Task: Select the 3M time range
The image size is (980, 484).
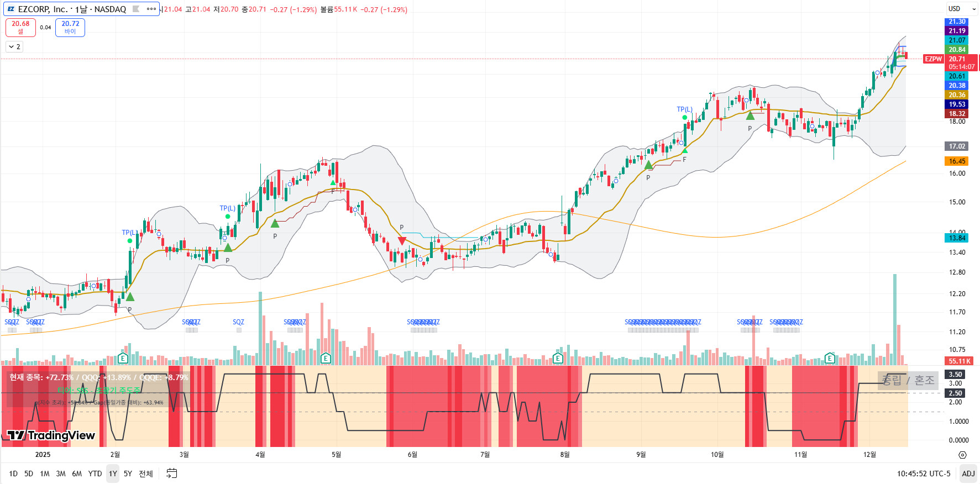Action: coord(61,474)
